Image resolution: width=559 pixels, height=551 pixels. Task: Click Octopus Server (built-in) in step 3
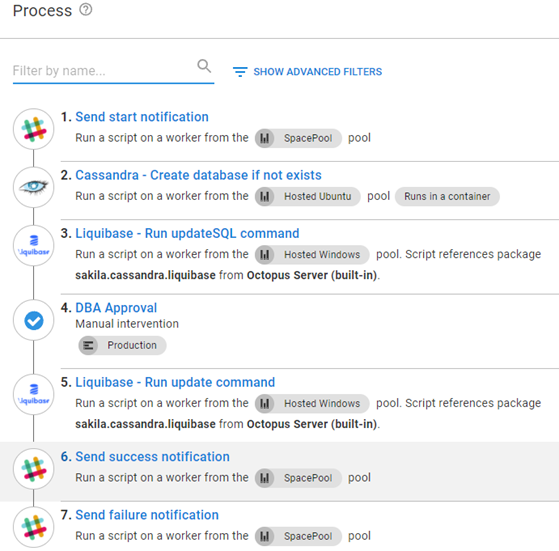point(312,275)
